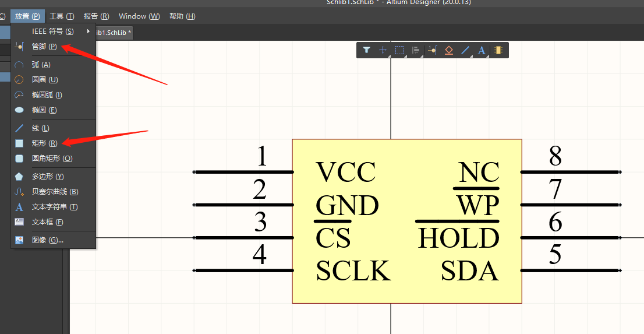
Task: Click the plus/move icon in floating toolbar
Action: 383,50
